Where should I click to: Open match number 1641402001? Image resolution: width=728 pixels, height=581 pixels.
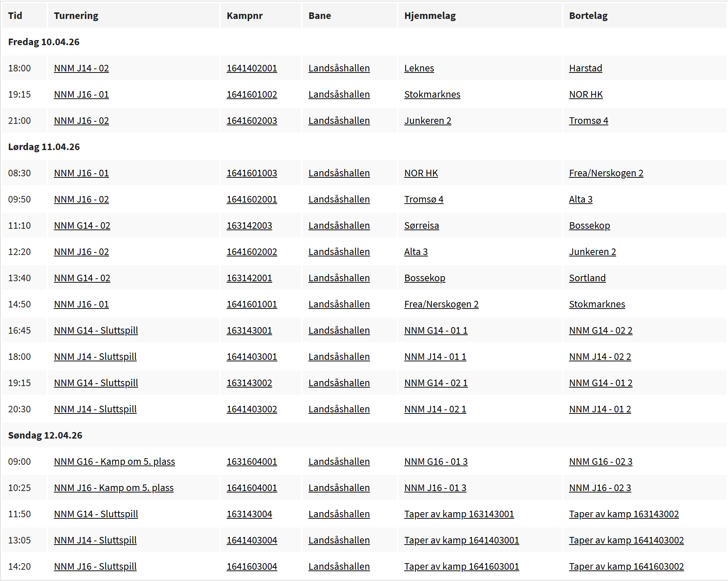tap(251, 68)
